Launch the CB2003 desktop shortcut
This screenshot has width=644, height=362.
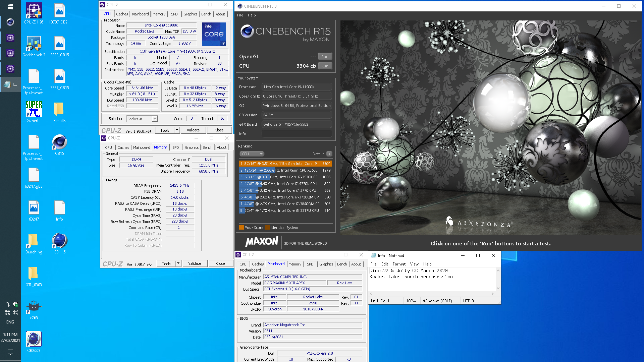(x=34, y=342)
